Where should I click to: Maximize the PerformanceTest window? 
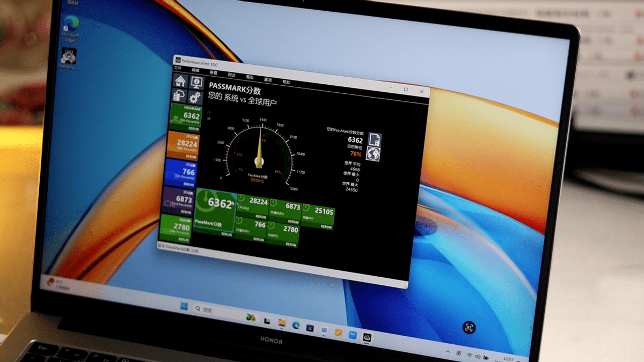coord(406,90)
